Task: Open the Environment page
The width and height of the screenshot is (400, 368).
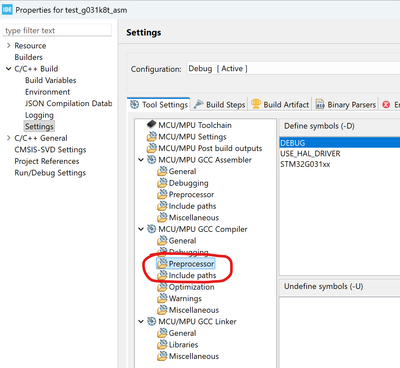Action: click(48, 92)
